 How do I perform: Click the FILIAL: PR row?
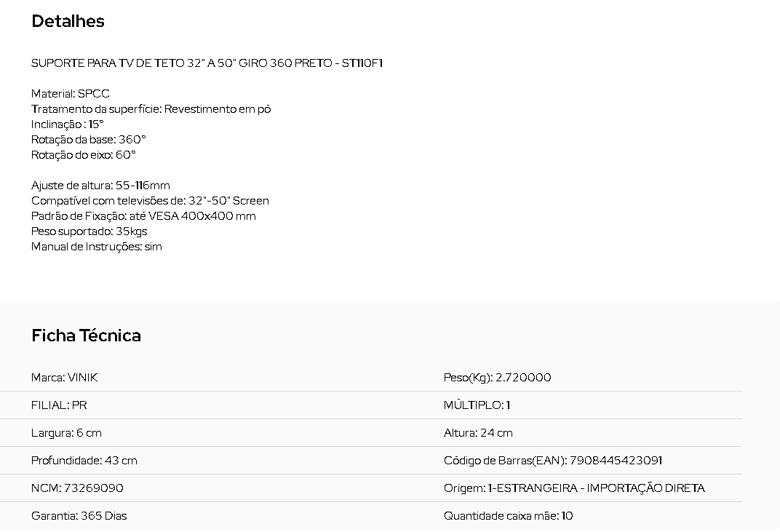pos(58,405)
